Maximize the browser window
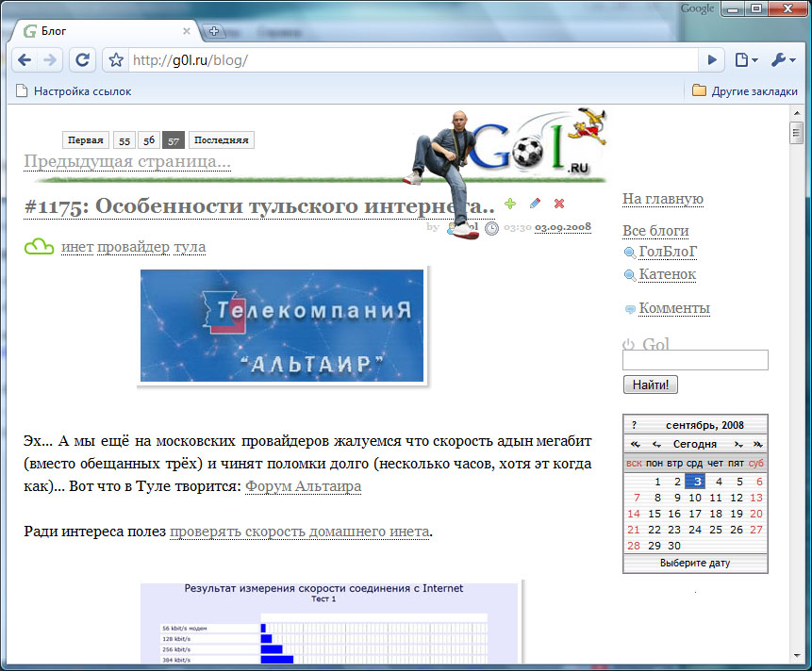Image resolution: width=812 pixels, height=671 pixels. coord(756,8)
